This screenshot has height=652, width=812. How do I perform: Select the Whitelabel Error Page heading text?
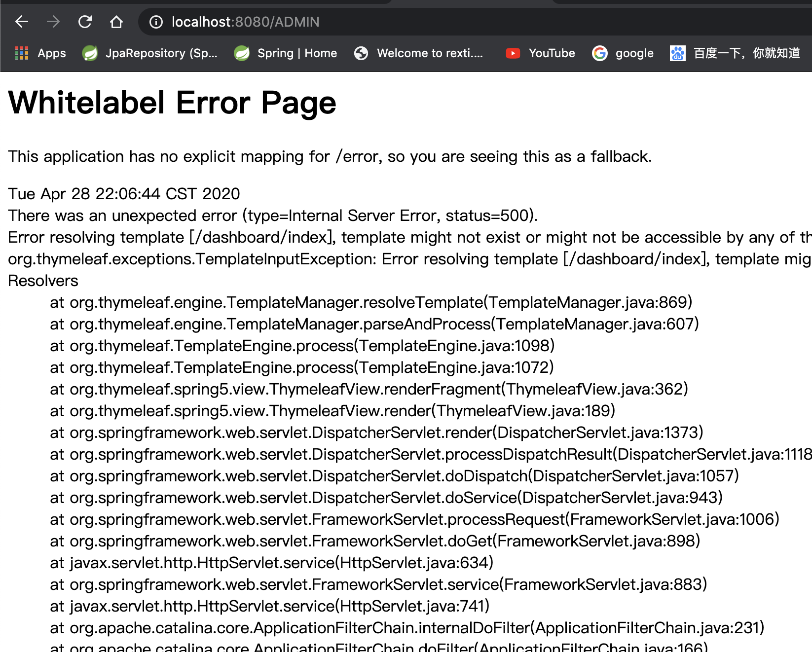click(172, 103)
